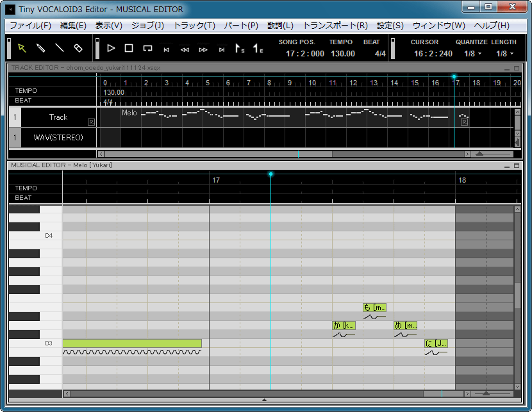The width and height of the screenshot is (532, 412).
Task: Open the LENGTH 1/8 dropdown
Action: pos(504,54)
